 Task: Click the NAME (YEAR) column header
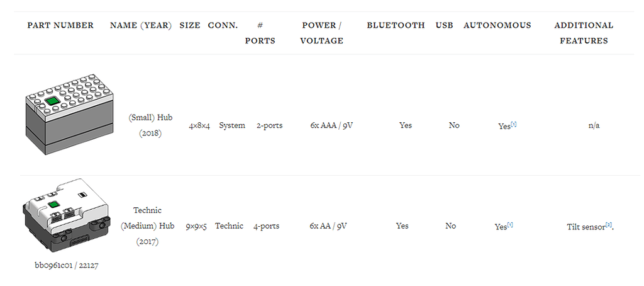point(141,26)
